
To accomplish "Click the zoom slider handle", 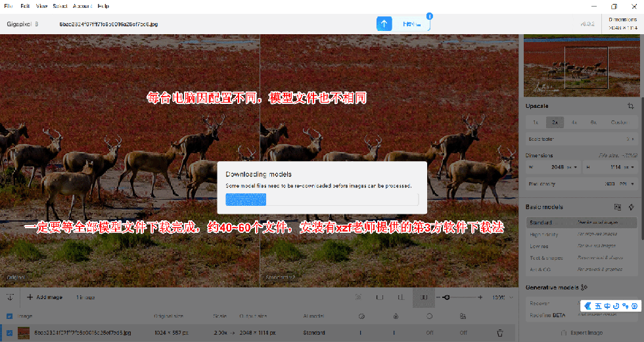I will pyautogui.click(x=447, y=297).
